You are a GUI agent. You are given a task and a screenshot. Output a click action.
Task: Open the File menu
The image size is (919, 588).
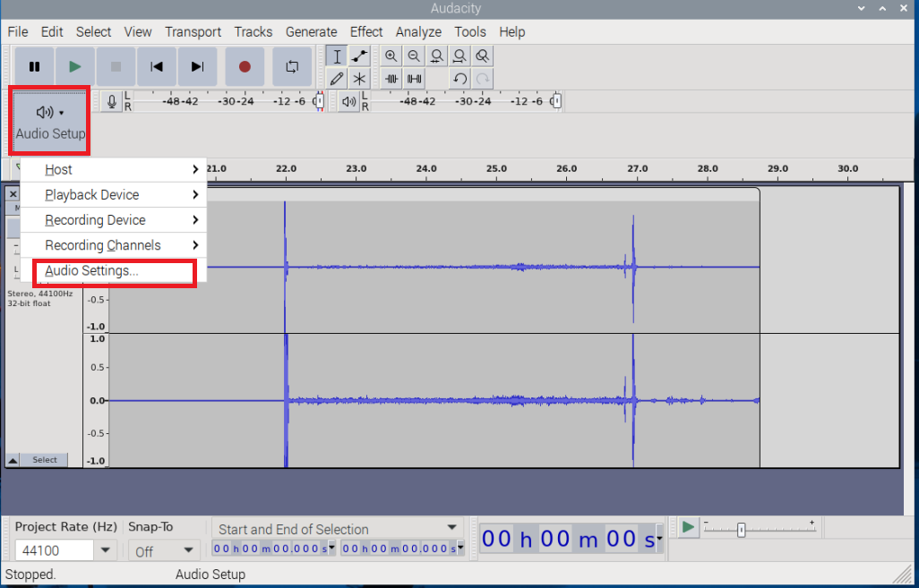click(18, 31)
